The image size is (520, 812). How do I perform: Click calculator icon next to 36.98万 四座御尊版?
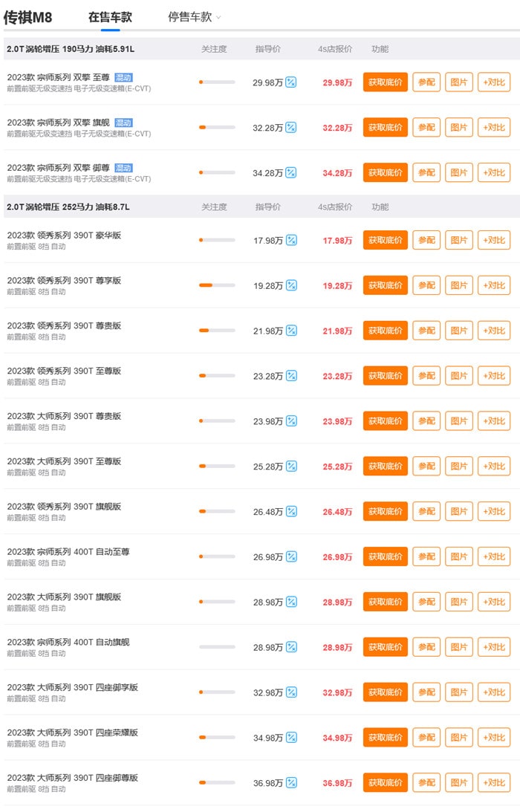(x=292, y=783)
